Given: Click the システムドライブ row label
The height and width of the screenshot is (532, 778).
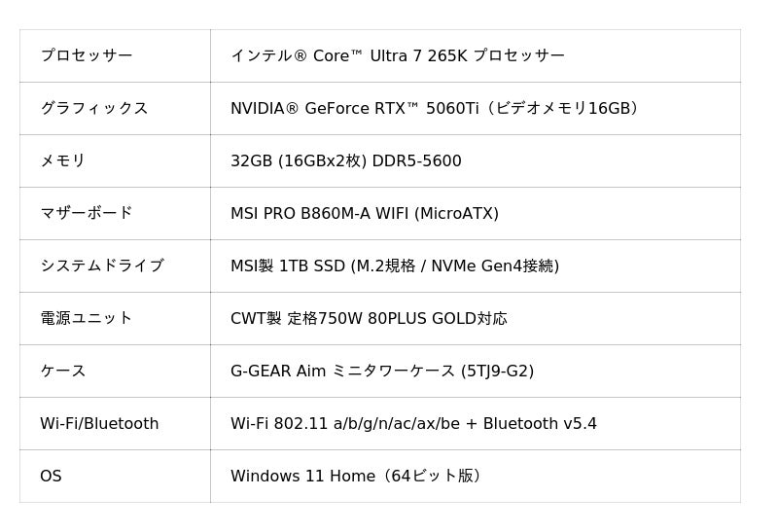Looking at the screenshot, I should point(101,266).
